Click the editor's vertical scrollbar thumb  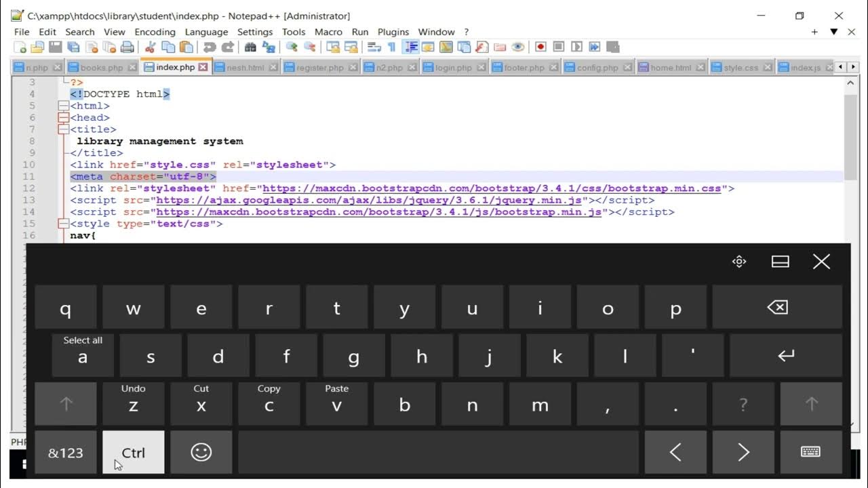point(850,137)
